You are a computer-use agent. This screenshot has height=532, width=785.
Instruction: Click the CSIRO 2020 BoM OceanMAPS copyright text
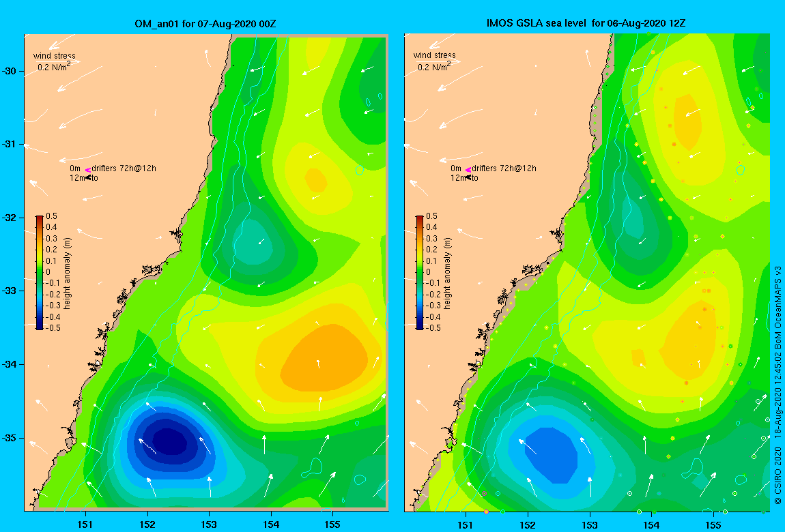point(777,385)
